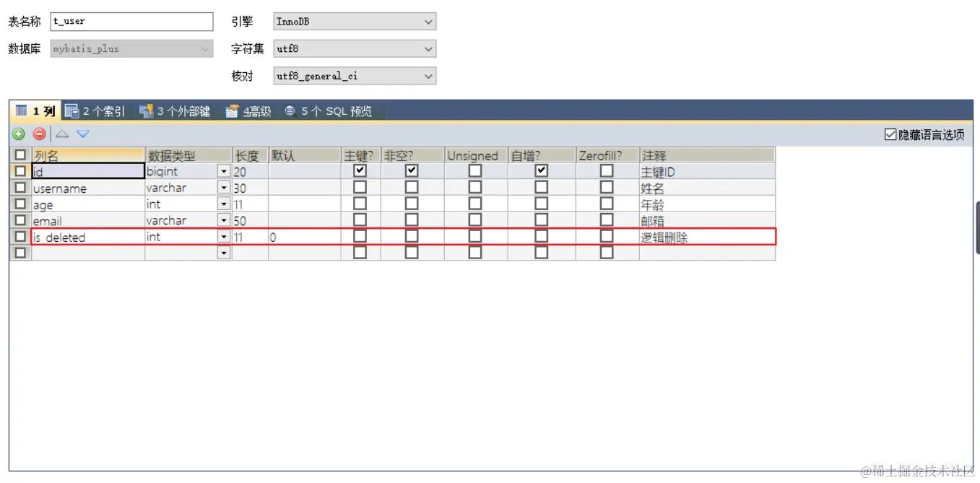Click the length cell showing 20
980x483 pixels.
coord(250,172)
